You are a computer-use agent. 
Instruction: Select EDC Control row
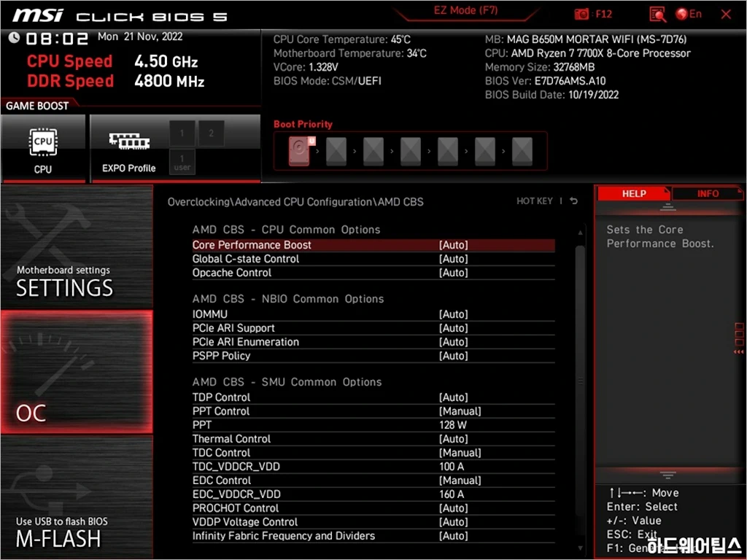tap(373, 480)
